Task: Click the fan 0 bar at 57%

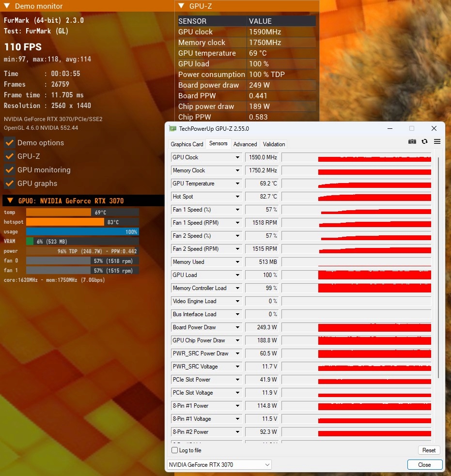Action: click(x=83, y=261)
